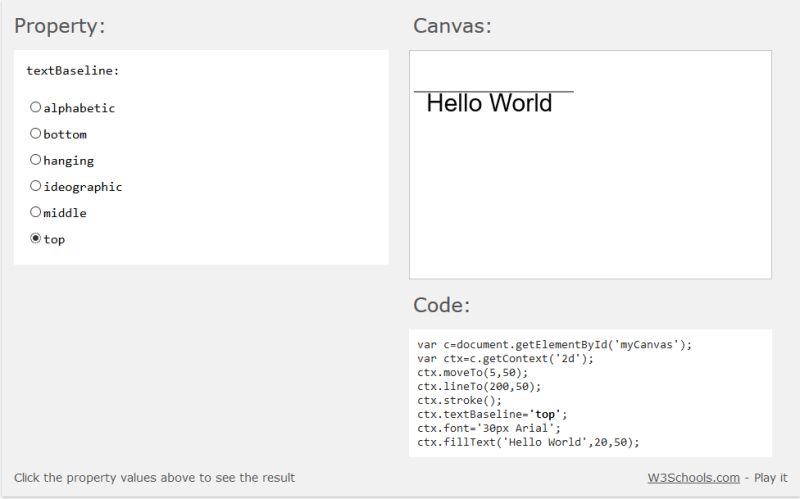The width and height of the screenshot is (800, 499).
Task: Click the instruction text about property values
Action: click(x=155, y=478)
